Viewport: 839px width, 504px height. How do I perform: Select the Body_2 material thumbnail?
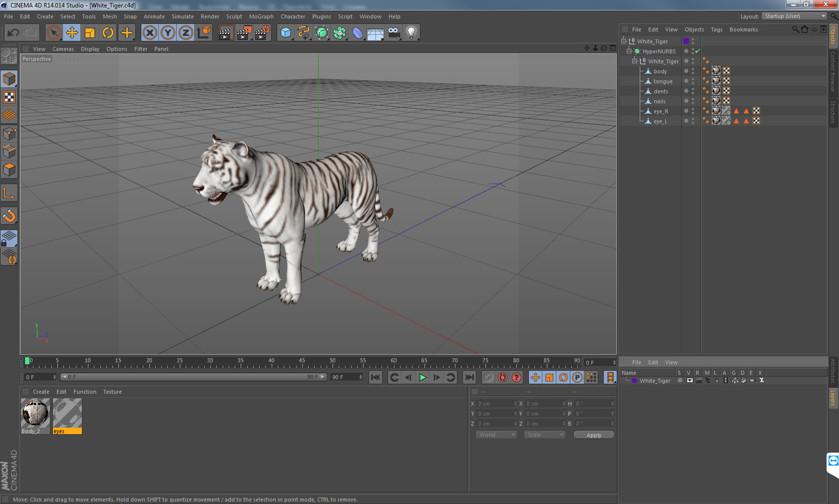tap(35, 413)
